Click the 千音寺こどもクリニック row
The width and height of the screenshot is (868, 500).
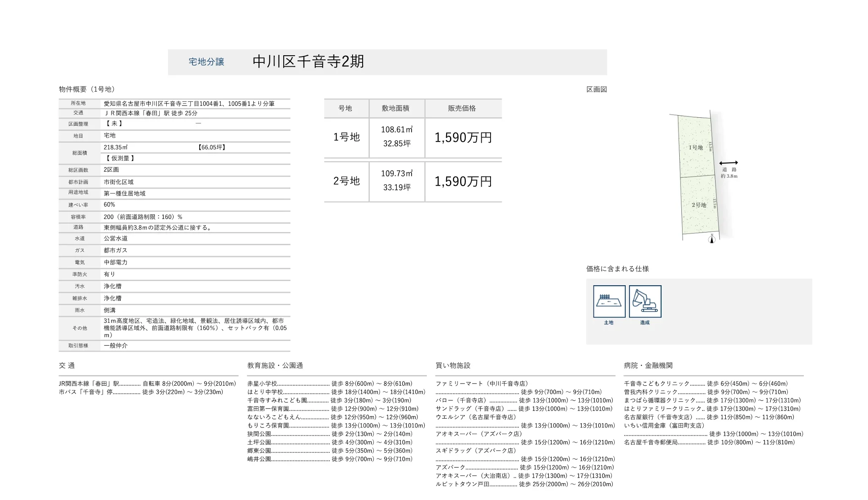706,384
